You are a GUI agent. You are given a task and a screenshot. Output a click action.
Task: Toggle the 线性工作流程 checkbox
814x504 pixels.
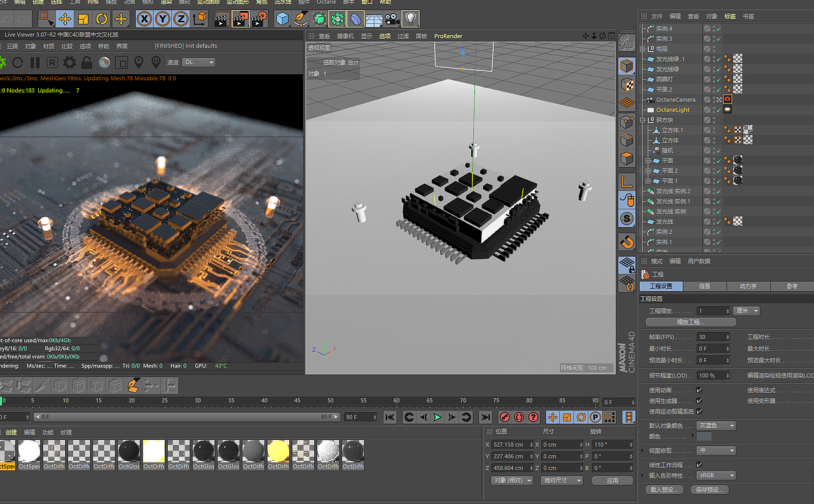point(700,465)
